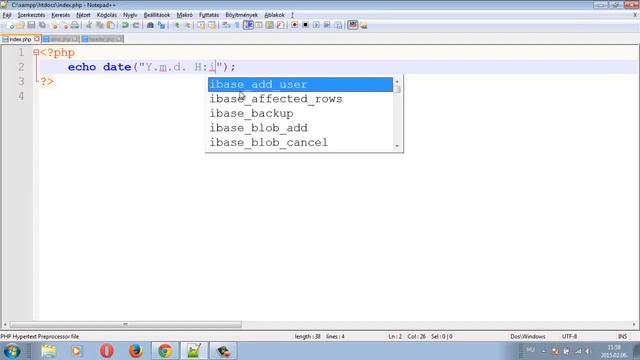The image size is (640, 360).
Task: Open the Fájl menu
Action: coord(7,15)
